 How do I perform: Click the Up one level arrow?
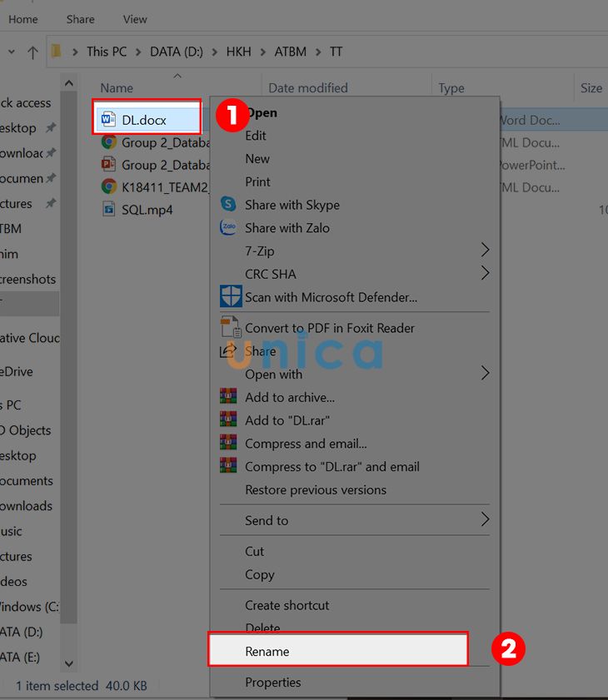tap(32, 52)
